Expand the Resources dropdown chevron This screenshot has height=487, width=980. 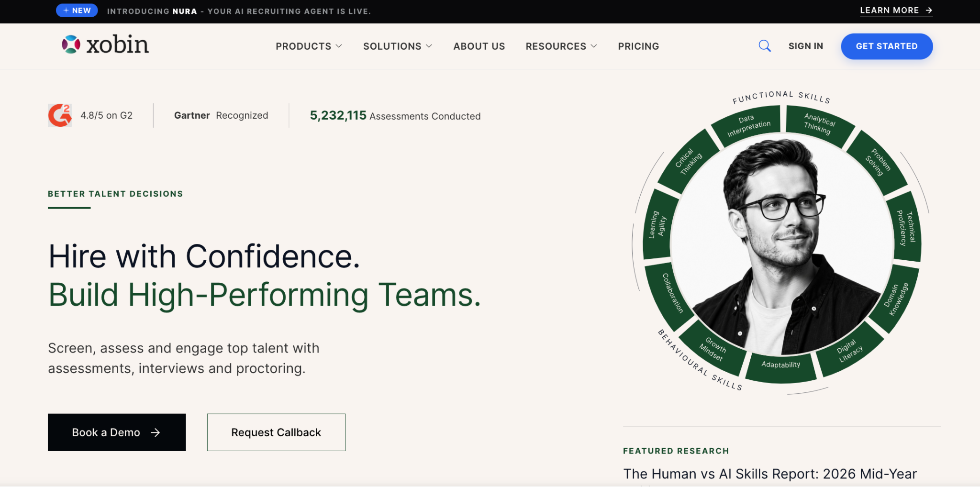pos(594,46)
